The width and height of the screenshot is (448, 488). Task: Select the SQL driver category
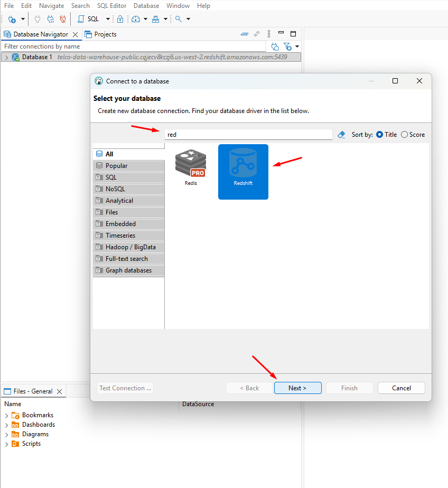(128, 177)
